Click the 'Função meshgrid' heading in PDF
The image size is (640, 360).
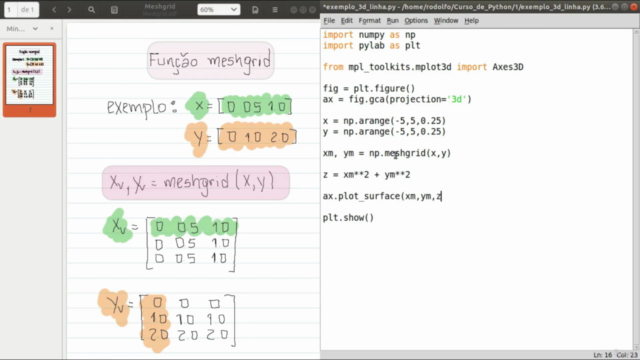pos(210,61)
